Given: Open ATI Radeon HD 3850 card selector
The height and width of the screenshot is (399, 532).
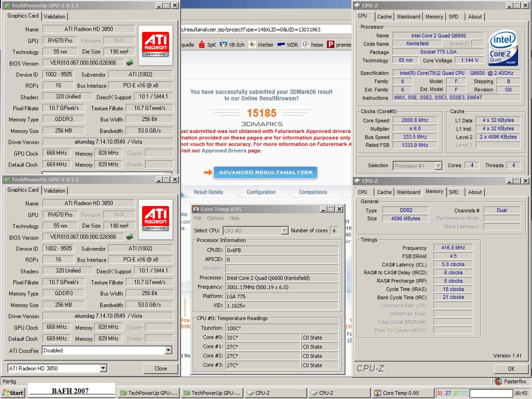Looking at the screenshot, I should tap(103, 368).
